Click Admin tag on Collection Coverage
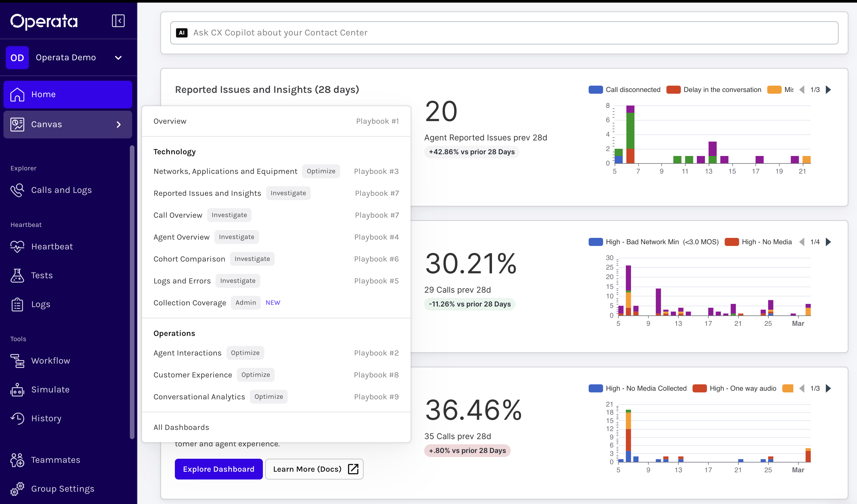 [246, 303]
